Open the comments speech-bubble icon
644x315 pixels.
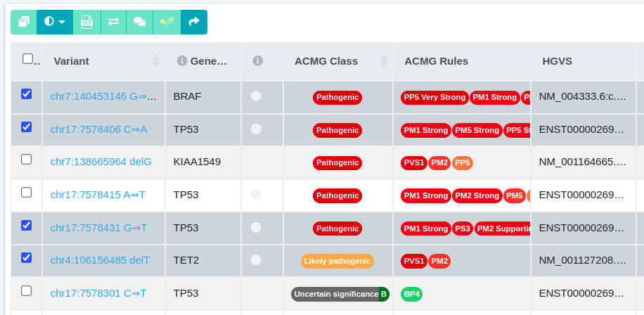pyautogui.click(x=140, y=22)
